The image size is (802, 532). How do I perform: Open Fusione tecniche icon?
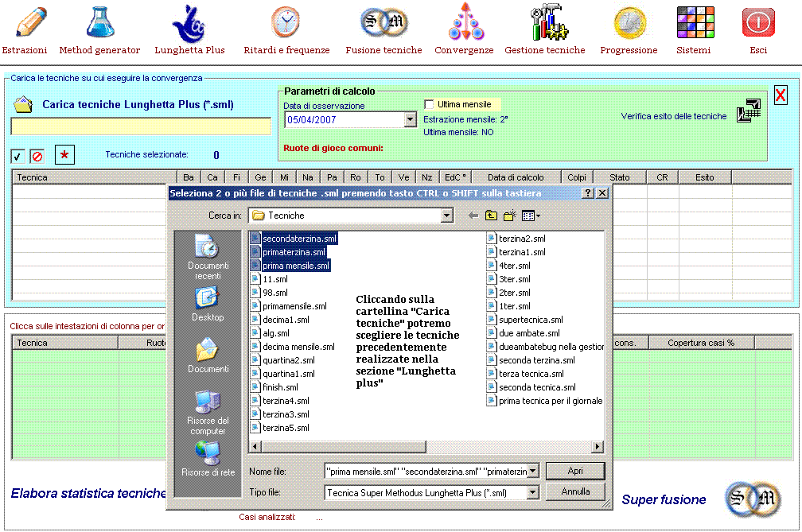point(383,22)
